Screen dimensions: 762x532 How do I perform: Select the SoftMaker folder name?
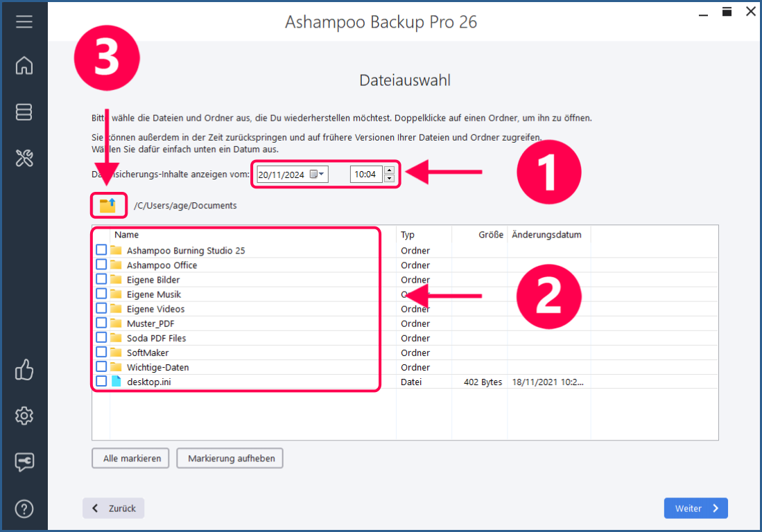pyautogui.click(x=148, y=353)
